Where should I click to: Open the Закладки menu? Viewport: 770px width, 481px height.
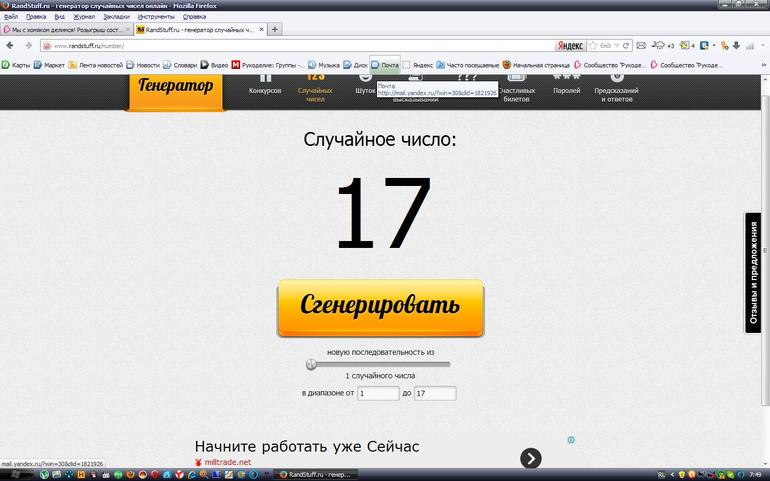116,17
